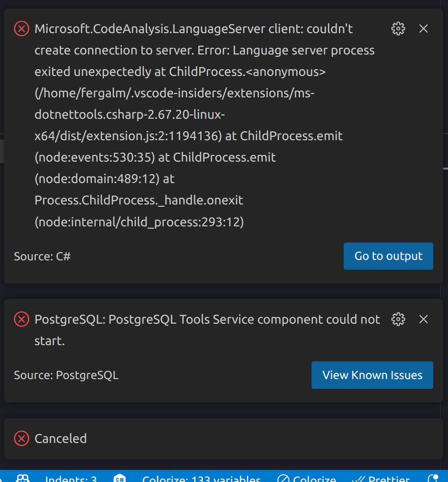
Task: Dismiss the C# language server error notification
Action: pos(423,29)
